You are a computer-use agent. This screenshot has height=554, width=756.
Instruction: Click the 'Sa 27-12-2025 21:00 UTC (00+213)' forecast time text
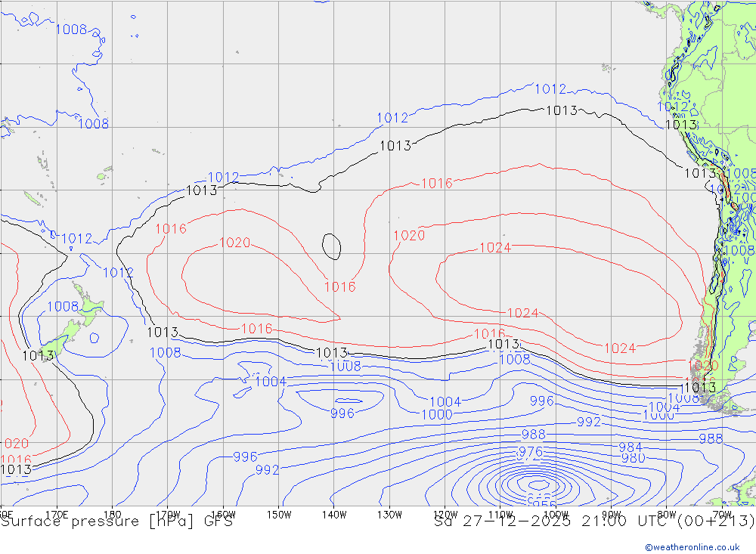point(594,522)
